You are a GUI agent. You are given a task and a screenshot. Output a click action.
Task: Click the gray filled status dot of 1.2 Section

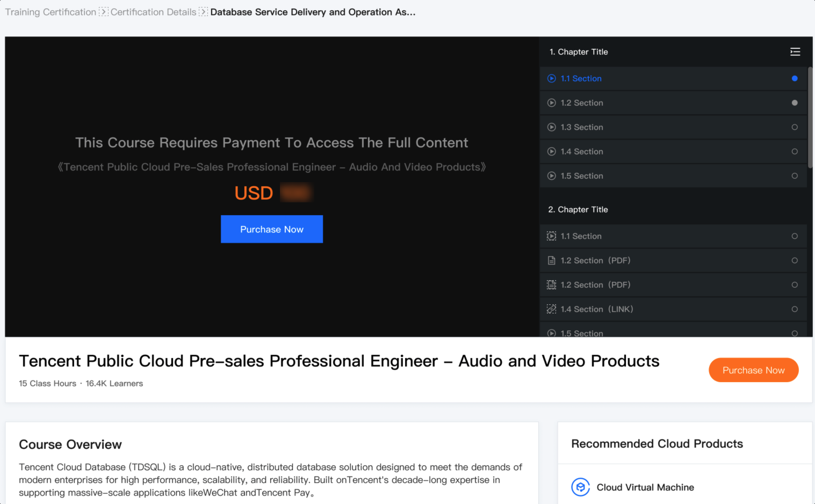click(x=795, y=103)
